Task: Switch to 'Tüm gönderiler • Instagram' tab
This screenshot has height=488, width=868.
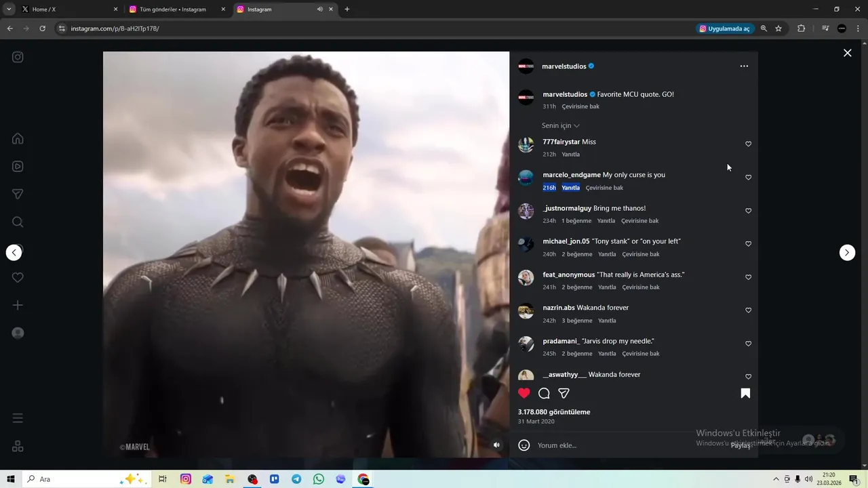Action: pos(176,9)
